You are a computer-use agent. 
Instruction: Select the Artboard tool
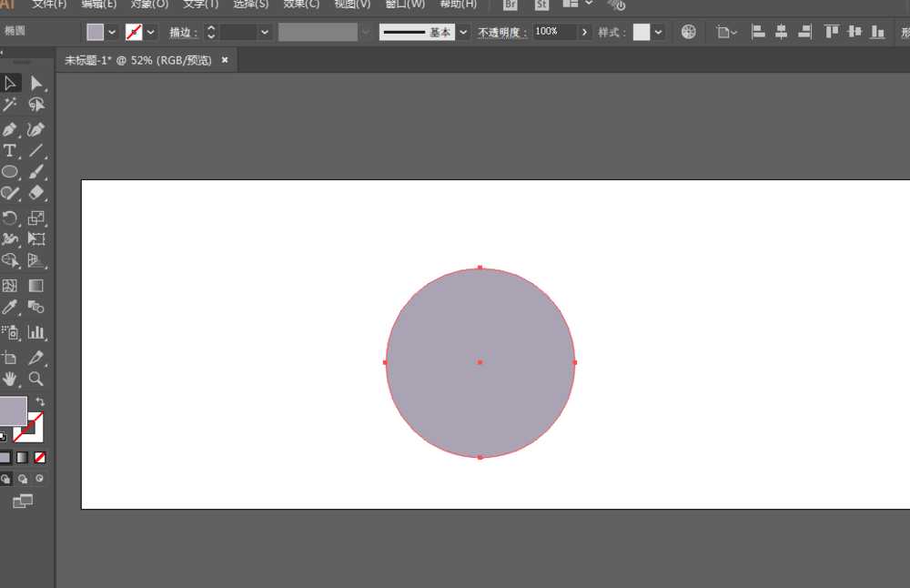click(10, 358)
